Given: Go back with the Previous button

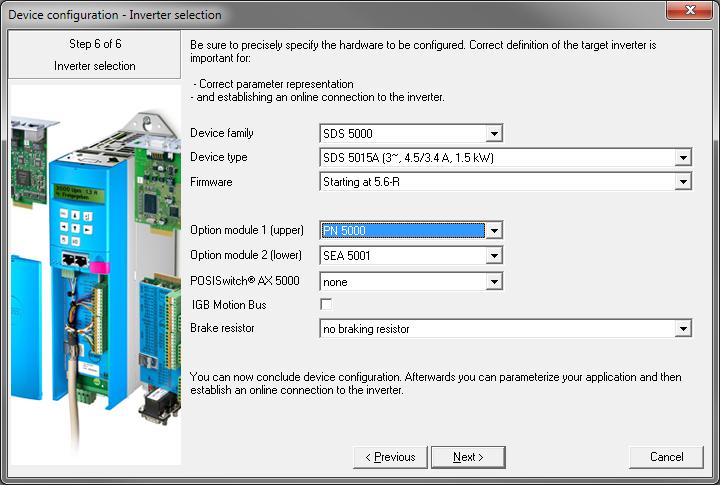Looking at the screenshot, I should point(390,457).
